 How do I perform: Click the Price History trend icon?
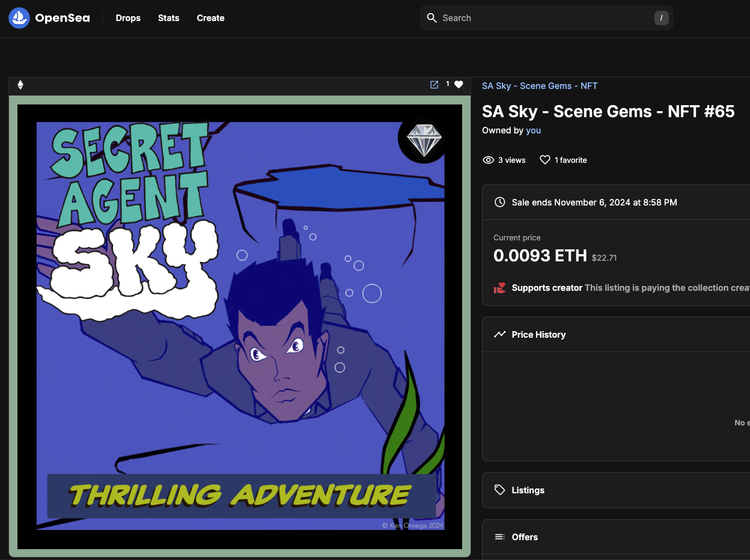(499, 335)
